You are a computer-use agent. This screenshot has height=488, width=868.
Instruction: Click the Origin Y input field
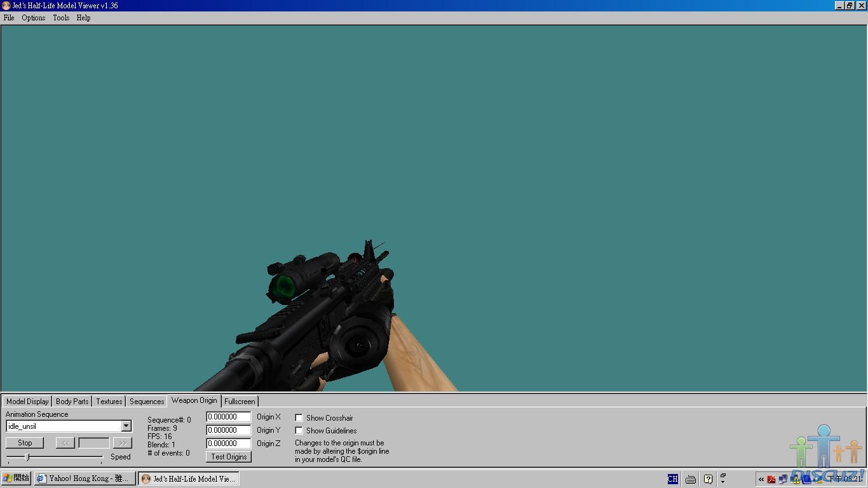point(229,430)
